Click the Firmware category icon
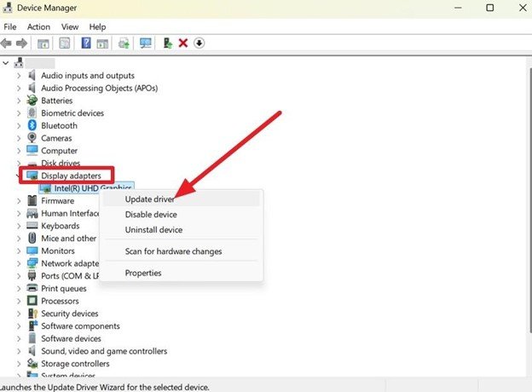This screenshot has height=392, width=532. [x=32, y=200]
